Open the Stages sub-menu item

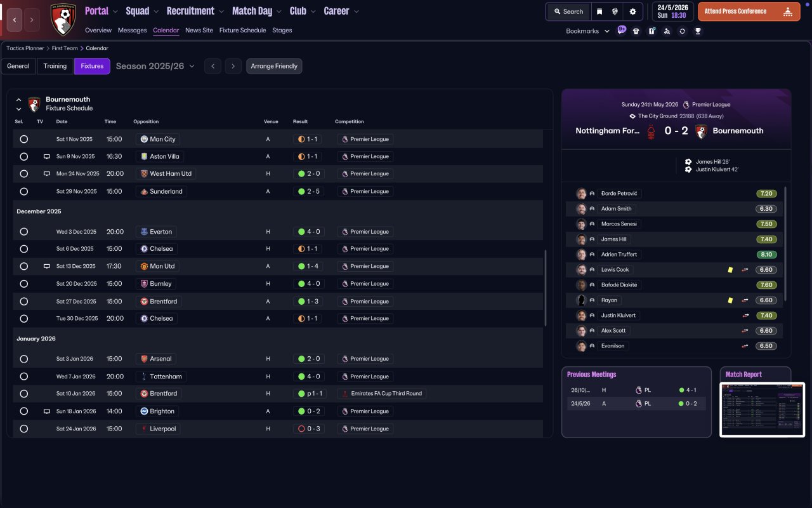(282, 30)
